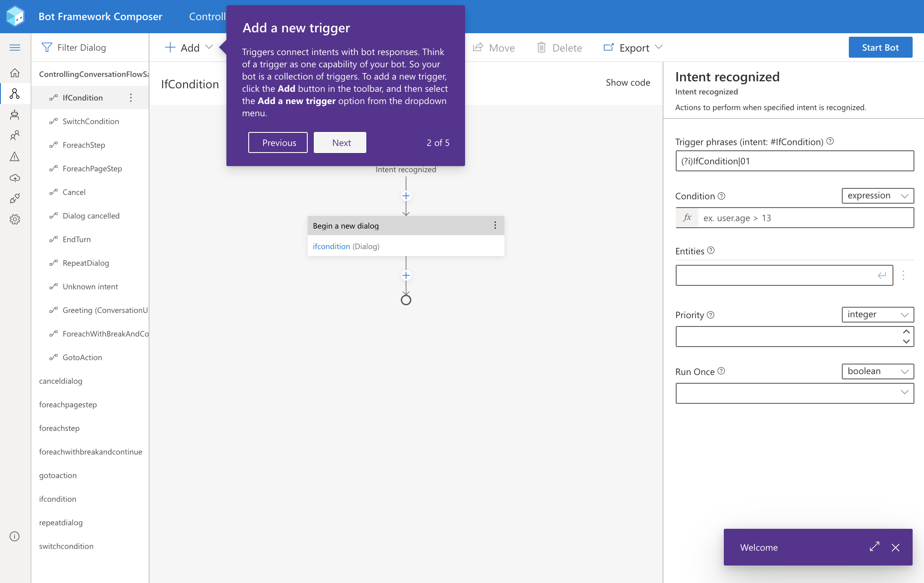This screenshot has height=583, width=924.
Task: Click the Trigger phrases input field
Action: [x=794, y=161]
